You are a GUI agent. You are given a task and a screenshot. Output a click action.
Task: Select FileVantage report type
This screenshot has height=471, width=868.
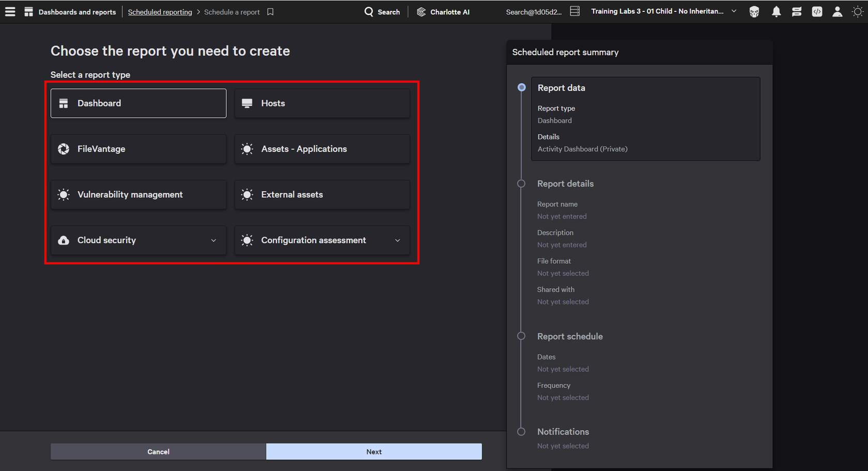(x=138, y=149)
